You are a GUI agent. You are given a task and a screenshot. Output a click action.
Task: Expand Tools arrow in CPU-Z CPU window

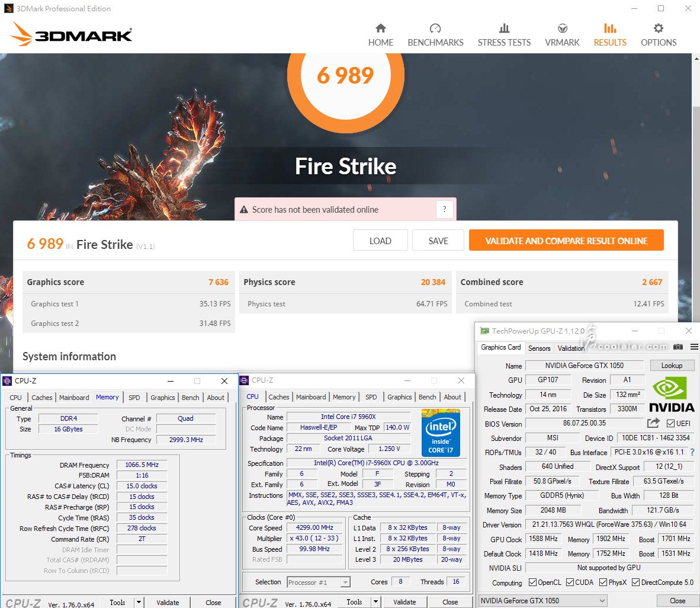(376, 601)
